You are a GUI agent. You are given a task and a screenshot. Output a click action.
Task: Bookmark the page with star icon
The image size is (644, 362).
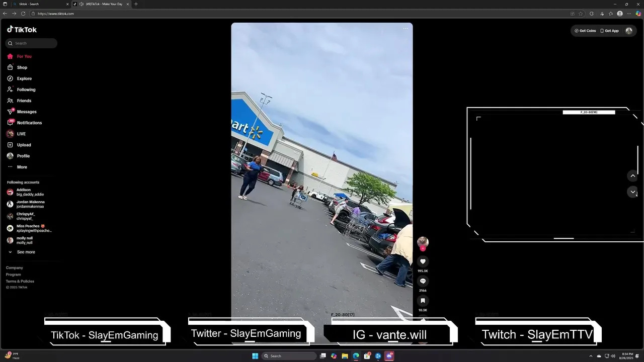[x=581, y=14]
